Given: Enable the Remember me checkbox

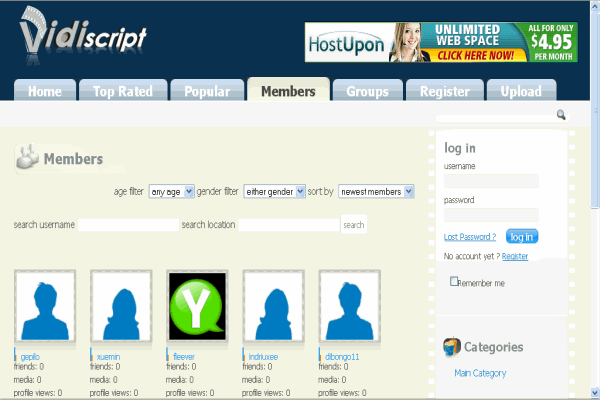Looking at the screenshot, I should (x=454, y=282).
